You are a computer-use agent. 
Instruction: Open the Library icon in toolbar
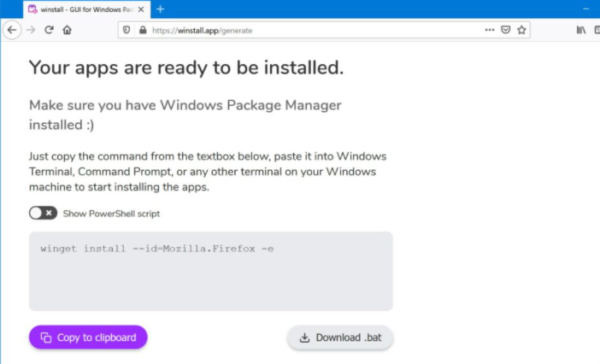pyautogui.click(x=581, y=30)
